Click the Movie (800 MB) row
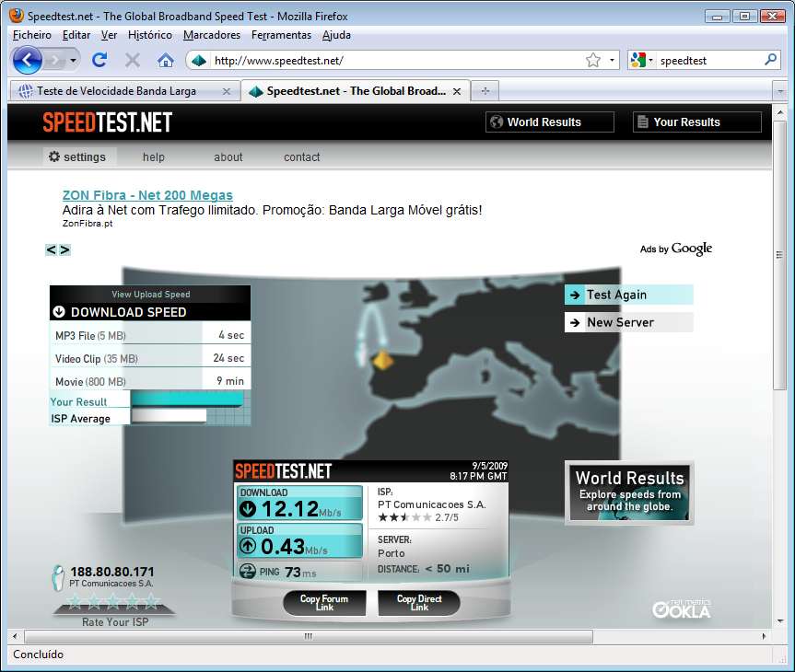This screenshot has width=795, height=672. tap(150, 381)
